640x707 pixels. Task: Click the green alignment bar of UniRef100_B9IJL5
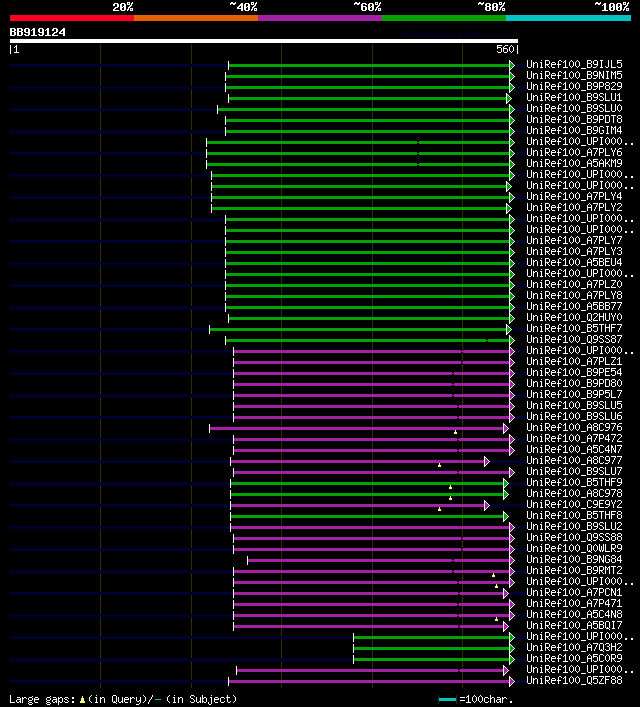coord(369,65)
